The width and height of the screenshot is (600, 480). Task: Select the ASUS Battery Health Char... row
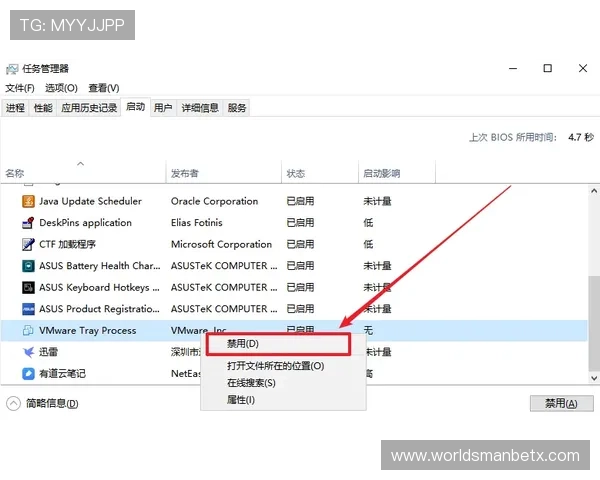(x=294, y=266)
